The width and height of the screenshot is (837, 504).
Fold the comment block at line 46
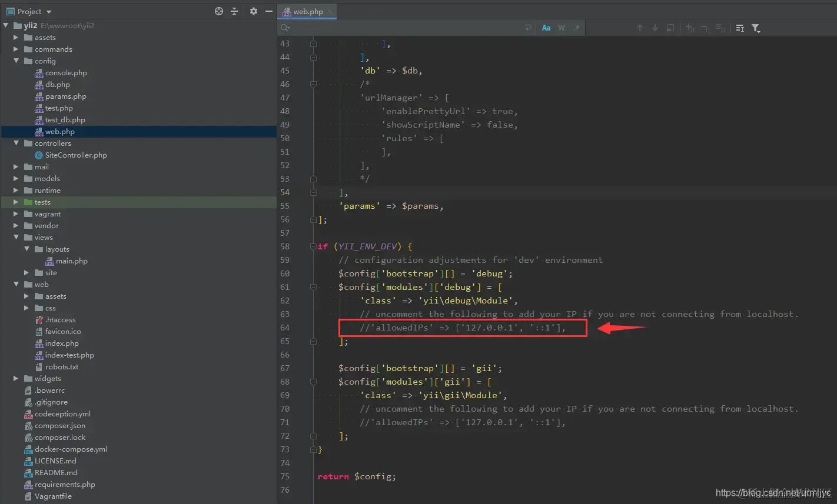click(314, 84)
